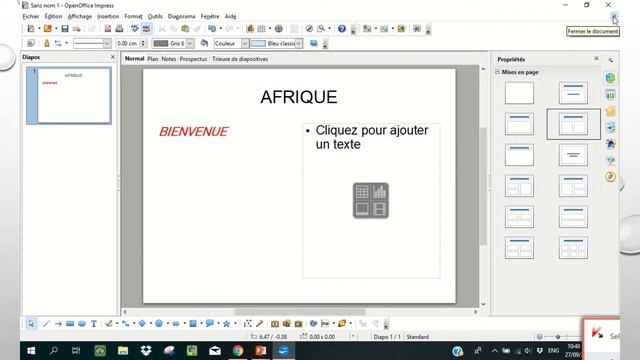Viewport: 640px width, 360px height.
Task: Collapse the Mises en page section
Action: coord(497,72)
